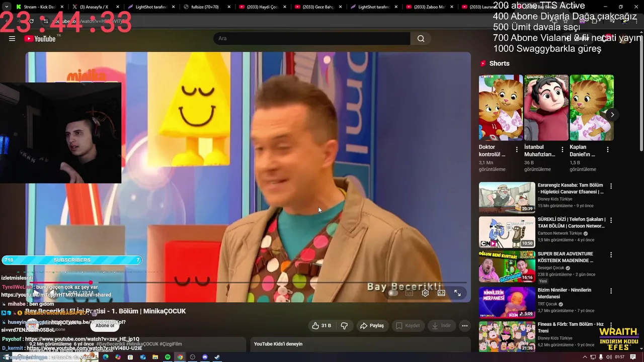The width and height of the screenshot is (644, 362).
Task: Share video with Paylaş button
Action: coord(372,326)
